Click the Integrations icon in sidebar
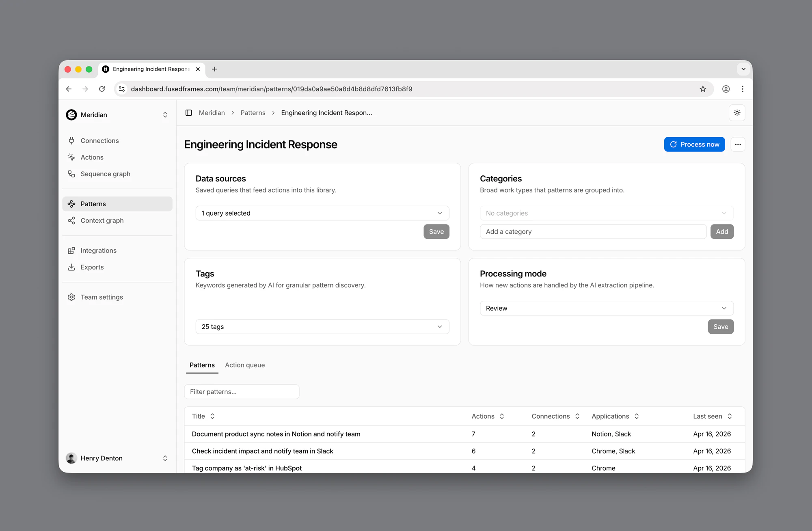Screen dimensions: 812x531 pos(71,250)
